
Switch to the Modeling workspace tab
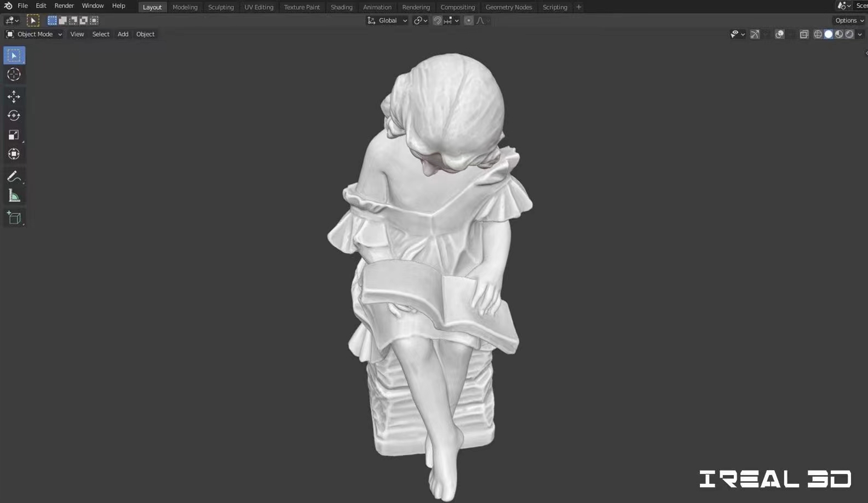185,7
